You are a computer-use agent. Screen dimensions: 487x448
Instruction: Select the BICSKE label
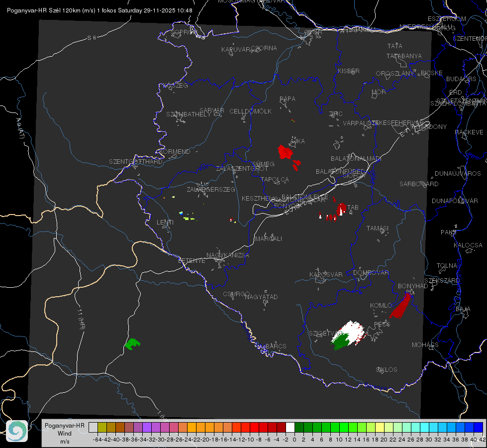click(431, 73)
